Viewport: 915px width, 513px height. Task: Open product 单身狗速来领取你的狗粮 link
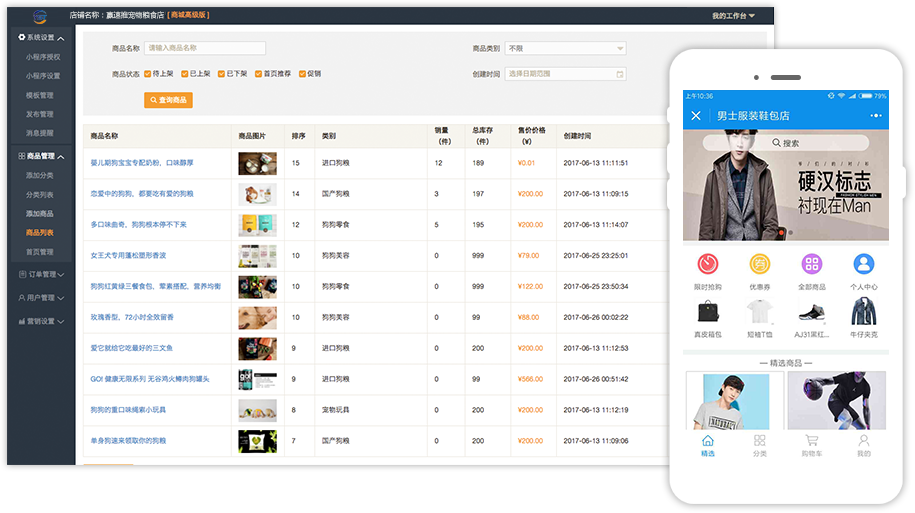[x=128, y=441]
